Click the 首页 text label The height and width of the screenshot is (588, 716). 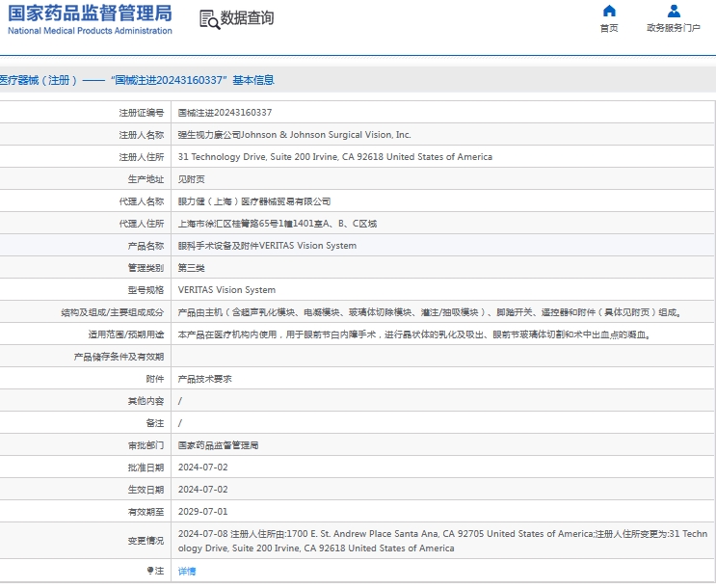(x=609, y=28)
